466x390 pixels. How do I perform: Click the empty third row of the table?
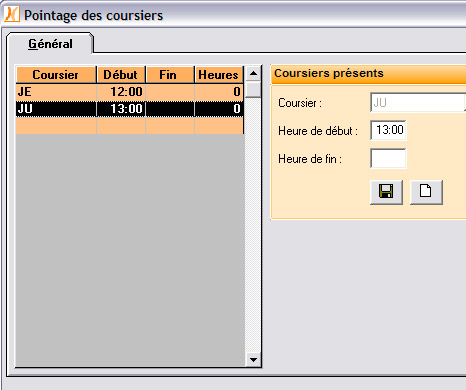pyautogui.click(x=130, y=126)
